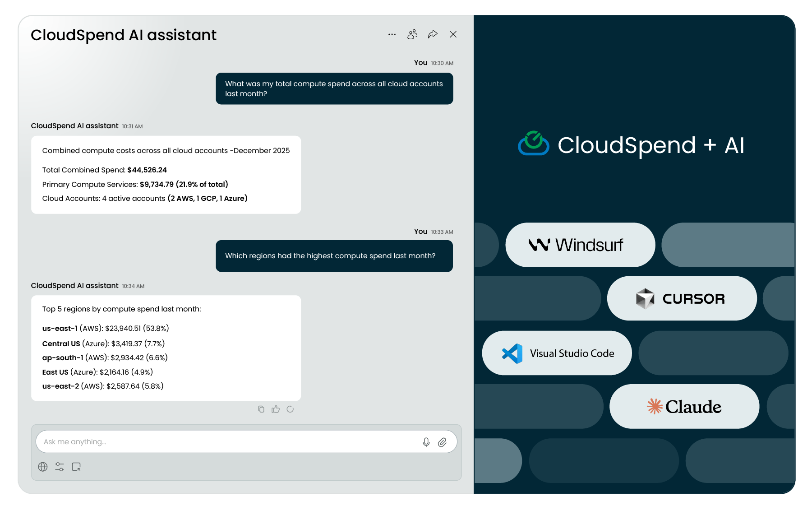This screenshot has height=506, width=812.
Task: Toggle the thumbs-up feedback on
Action: 276,409
